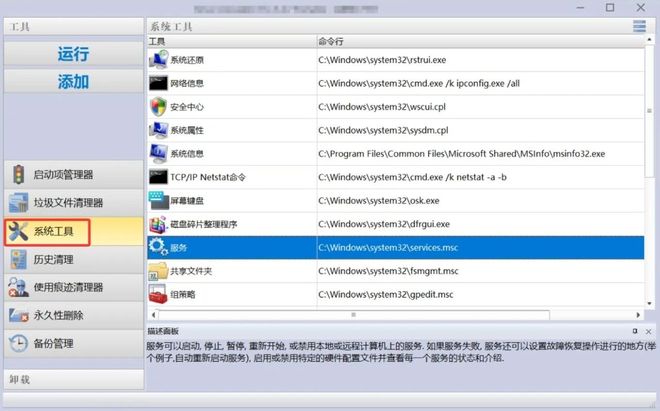Click the 磁盘碎片整理程序 icon
Viewport: 660px width, 411px height.
tap(158, 224)
